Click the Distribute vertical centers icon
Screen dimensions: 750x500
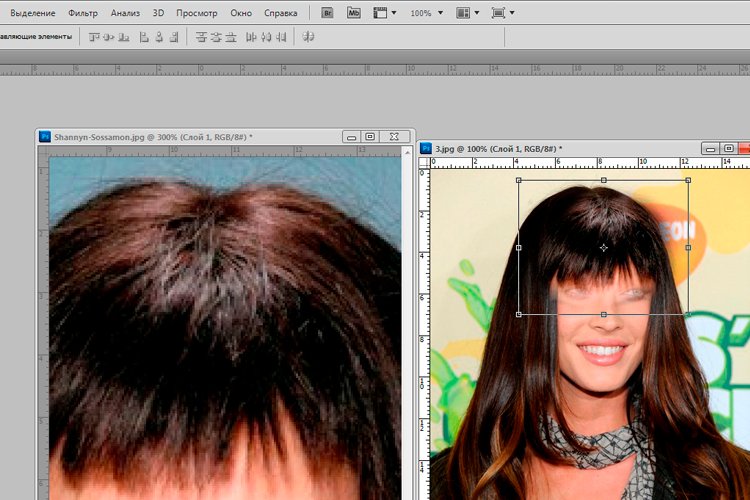pos(216,37)
